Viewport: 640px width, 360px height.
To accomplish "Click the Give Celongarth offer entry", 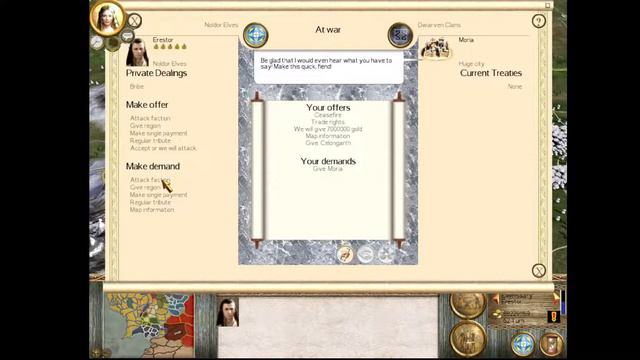I will [328, 143].
